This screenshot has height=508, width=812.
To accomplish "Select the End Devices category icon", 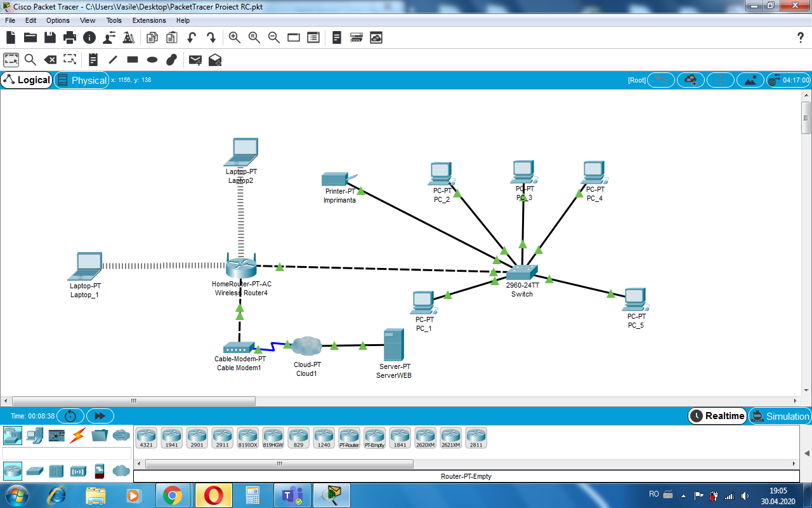I will [35, 436].
